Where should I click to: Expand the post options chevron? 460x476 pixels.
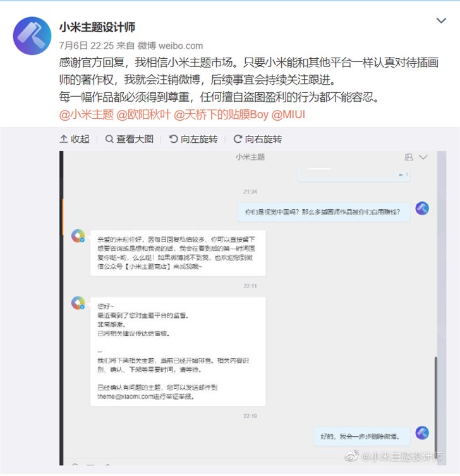(x=441, y=21)
